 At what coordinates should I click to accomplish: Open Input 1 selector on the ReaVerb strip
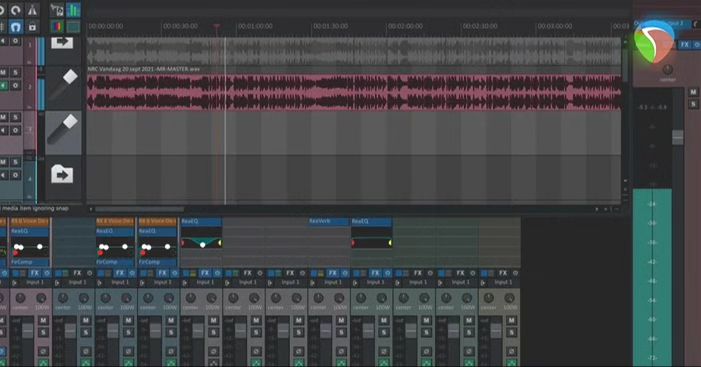coord(333,283)
